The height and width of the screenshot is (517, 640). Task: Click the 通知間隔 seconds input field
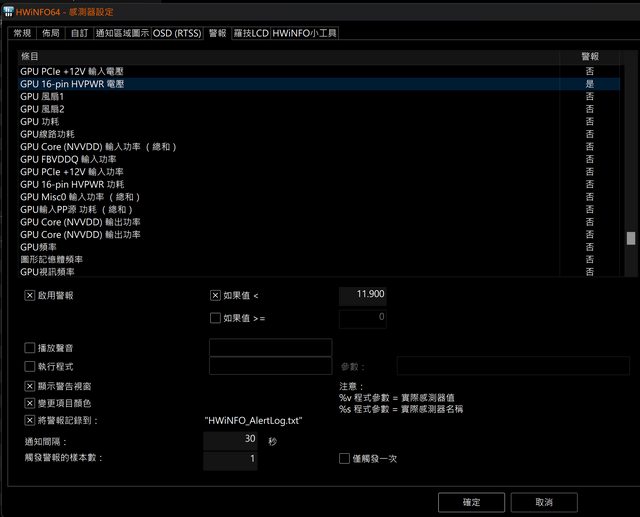click(x=230, y=440)
